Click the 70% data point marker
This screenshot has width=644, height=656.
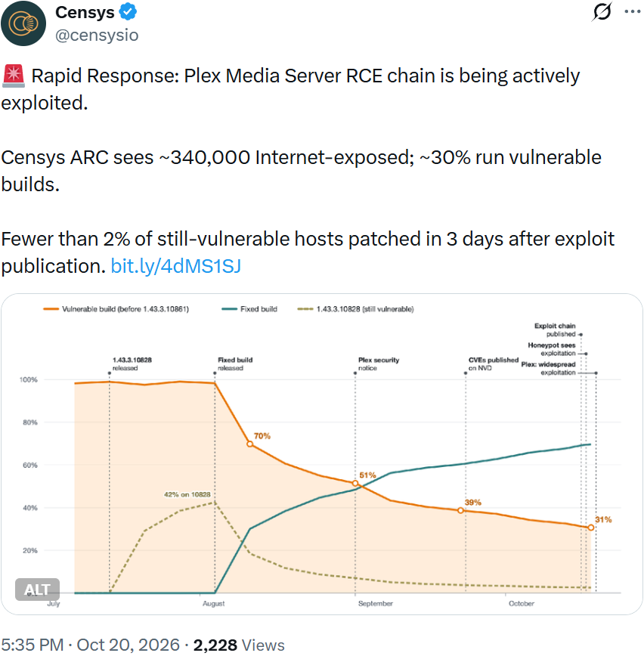[x=250, y=444]
